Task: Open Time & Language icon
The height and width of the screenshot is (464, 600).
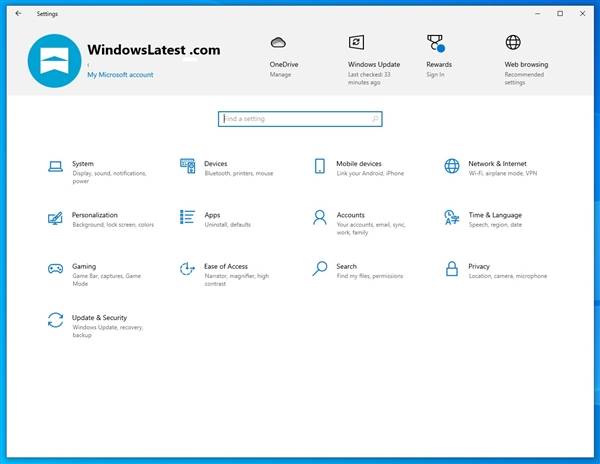Action: [x=452, y=217]
